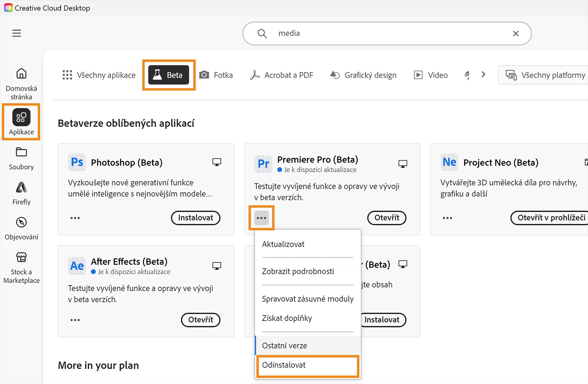Click Instalovat on the partially hidden card
The width and height of the screenshot is (588, 384).
[383, 320]
